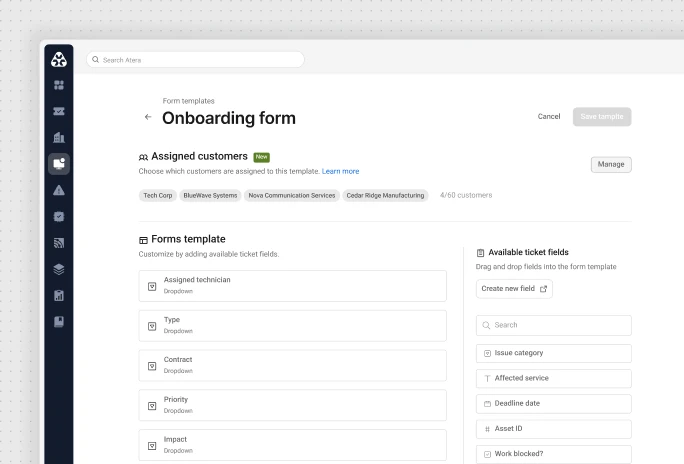Viewport: 684px width, 464px height.
Task: Open the tickets icon in the sidebar
Action: (59, 111)
